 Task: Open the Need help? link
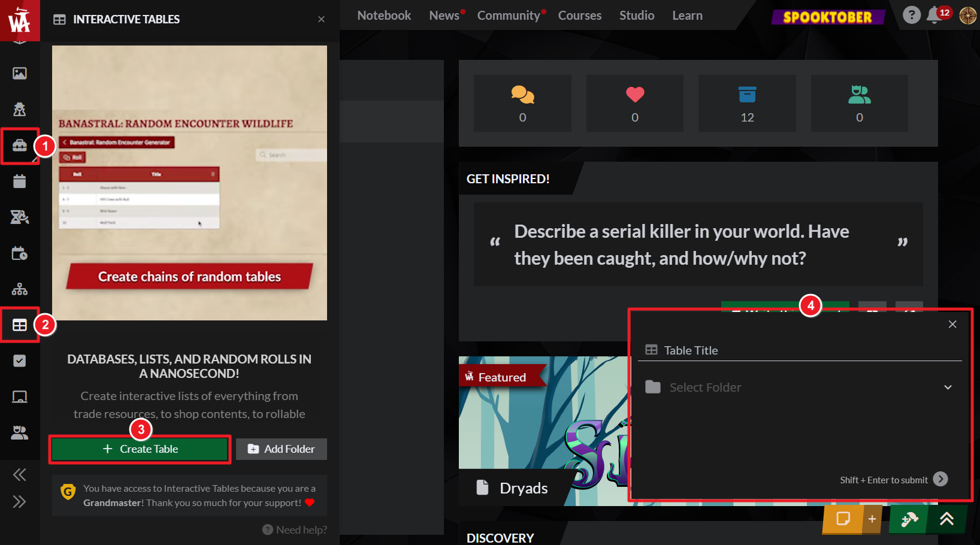point(295,530)
